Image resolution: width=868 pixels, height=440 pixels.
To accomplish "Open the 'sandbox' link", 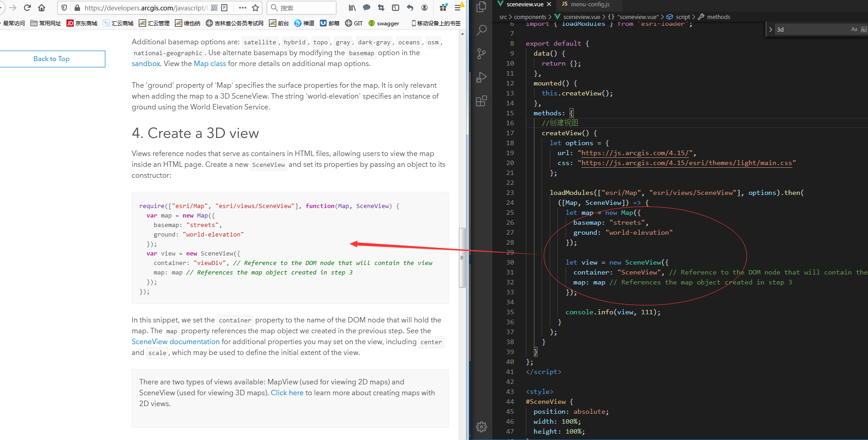I will pyautogui.click(x=146, y=63).
